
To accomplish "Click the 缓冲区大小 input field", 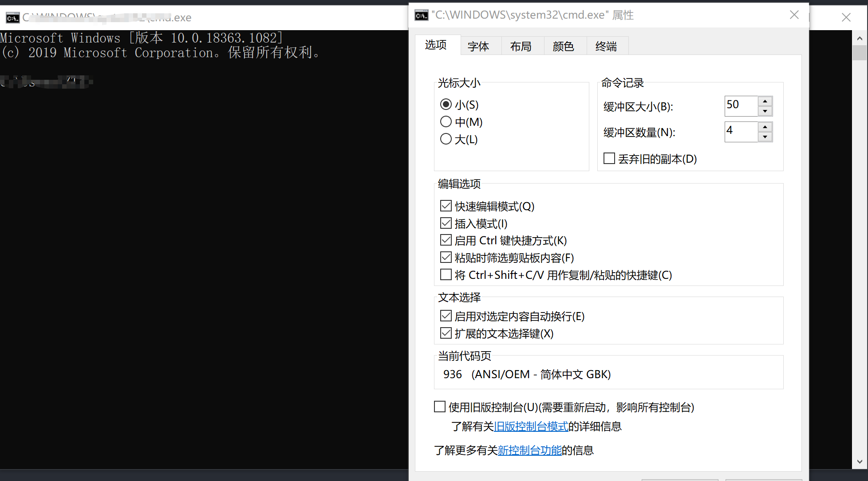I will pyautogui.click(x=741, y=106).
